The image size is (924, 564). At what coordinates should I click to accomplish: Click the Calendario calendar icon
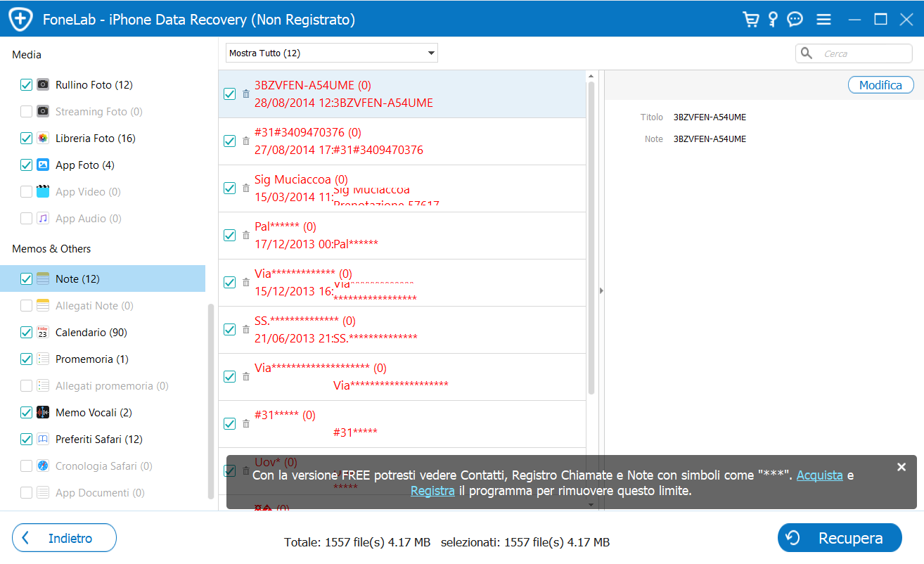tap(43, 333)
